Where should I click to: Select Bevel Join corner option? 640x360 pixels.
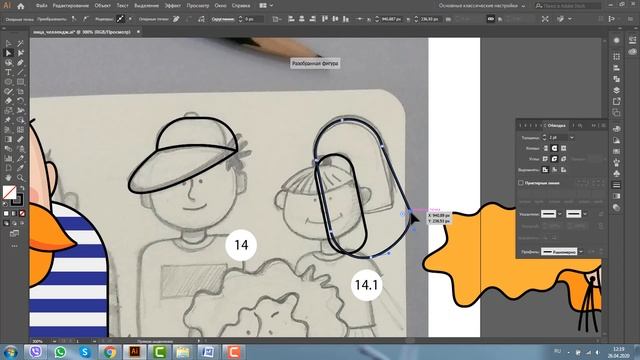pyautogui.click(x=564, y=159)
